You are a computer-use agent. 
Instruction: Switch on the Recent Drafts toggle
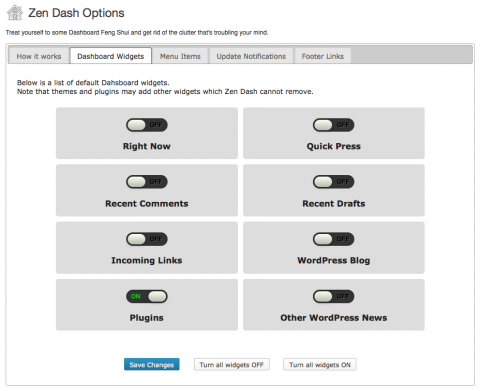(x=333, y=182)
